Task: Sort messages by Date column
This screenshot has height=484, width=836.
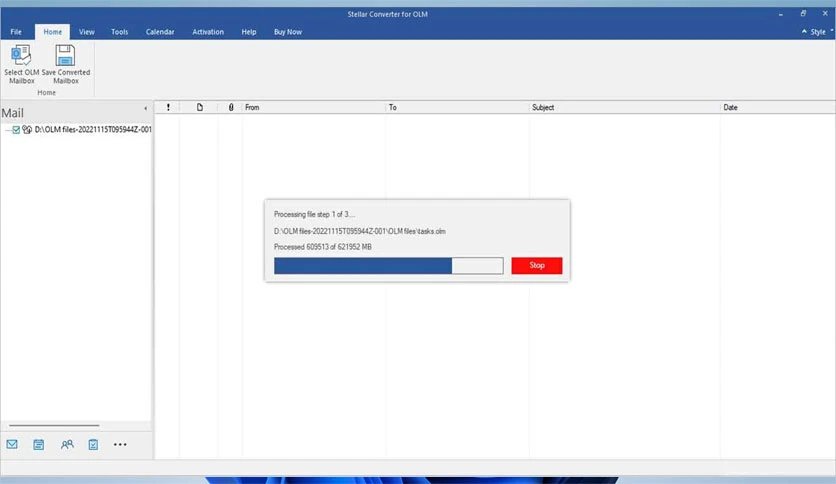Action: click(x=777, y=107)
